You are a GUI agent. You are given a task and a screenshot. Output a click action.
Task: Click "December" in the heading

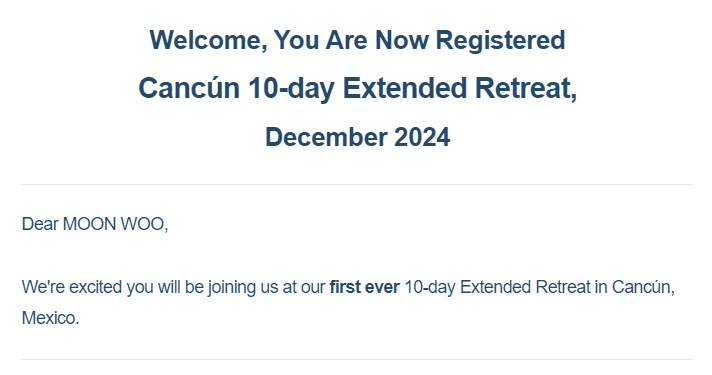[x=326, y=137]
